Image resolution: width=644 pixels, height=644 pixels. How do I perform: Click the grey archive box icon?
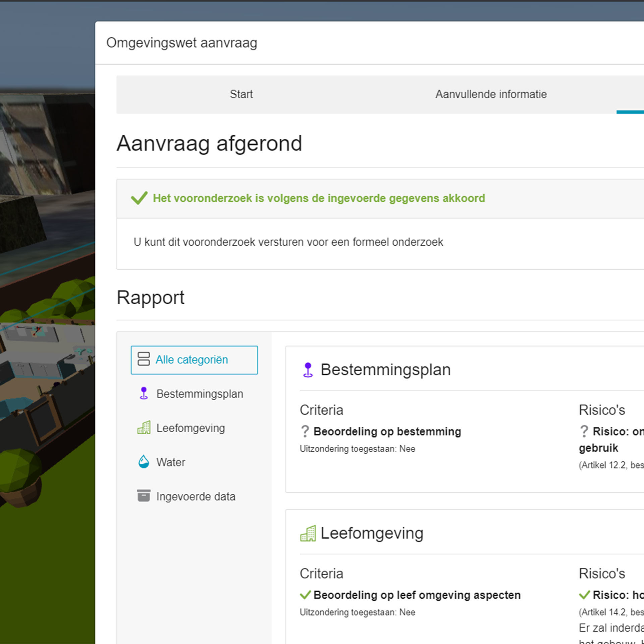point(144,495)
